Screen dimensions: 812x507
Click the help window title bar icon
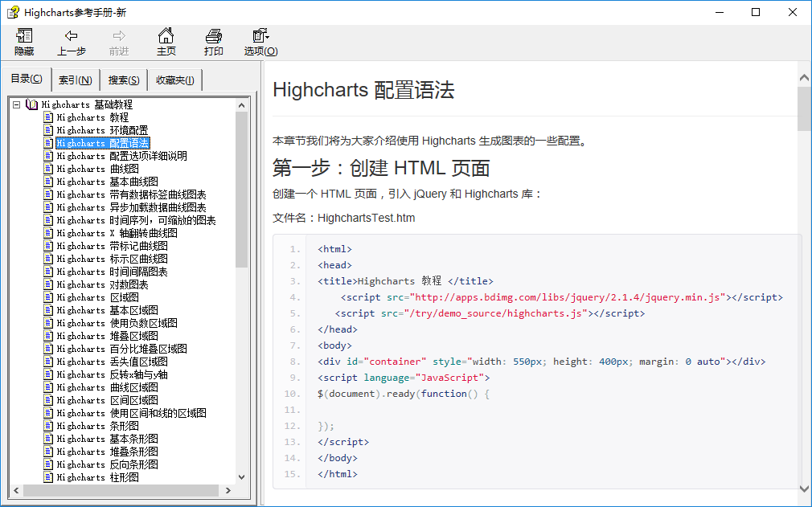[x=13, y=12]
